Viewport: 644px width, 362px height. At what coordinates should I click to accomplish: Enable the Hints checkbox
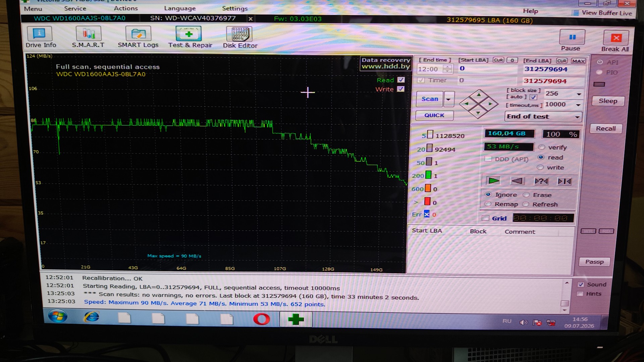(580, 294)
